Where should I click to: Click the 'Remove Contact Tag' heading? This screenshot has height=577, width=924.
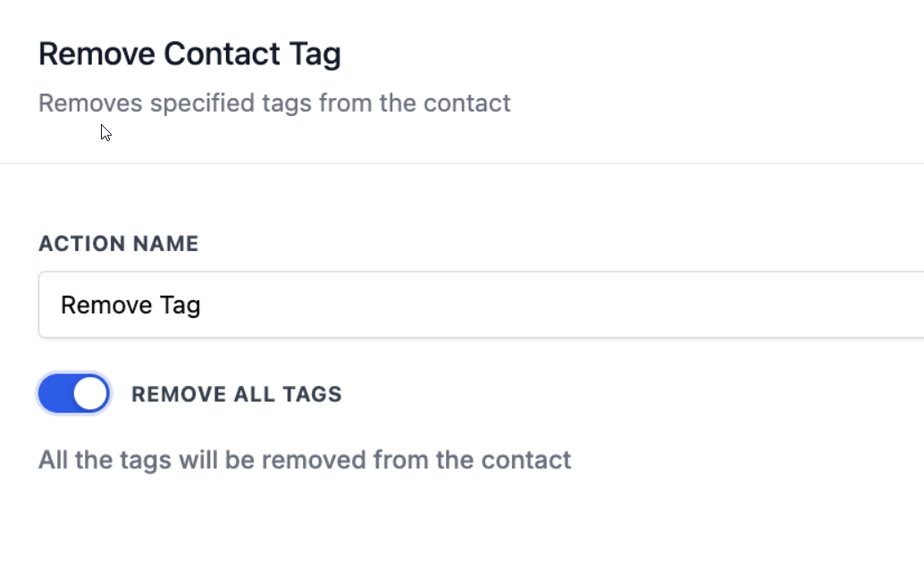[x=189, y=54]
